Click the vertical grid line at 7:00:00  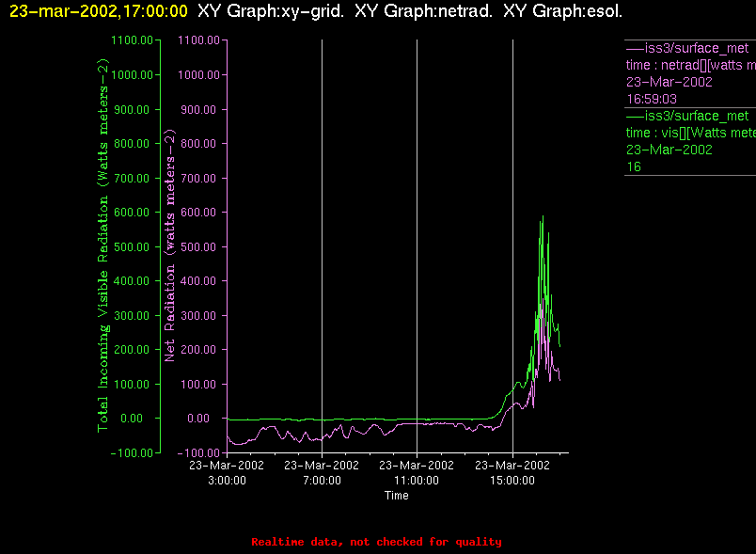click(x=323, y=245)
